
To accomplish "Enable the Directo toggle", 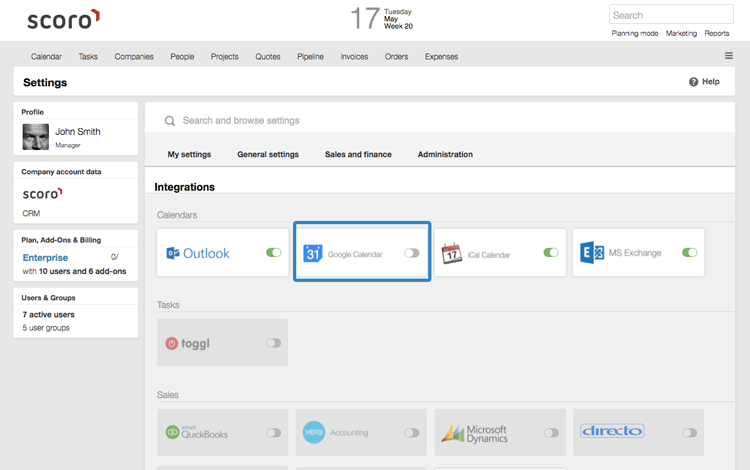I will coord(690,433).
